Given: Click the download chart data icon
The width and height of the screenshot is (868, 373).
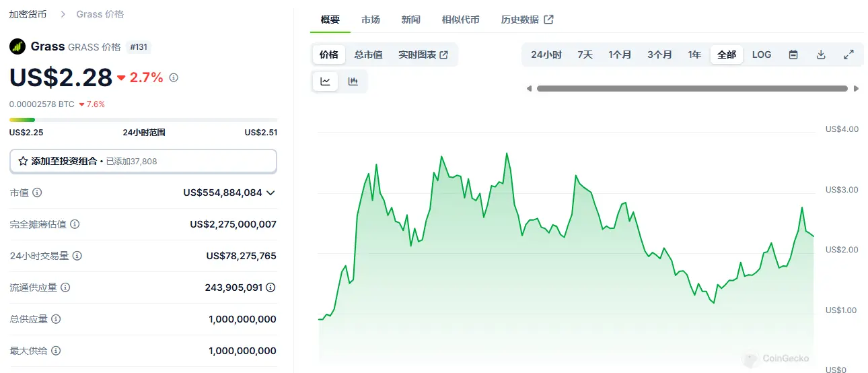Looking at the screenshot, I should point(821,55).
